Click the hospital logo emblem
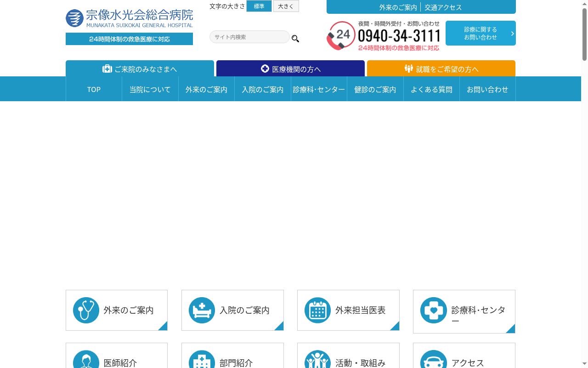Screen dimensions: 588x368 74,18
